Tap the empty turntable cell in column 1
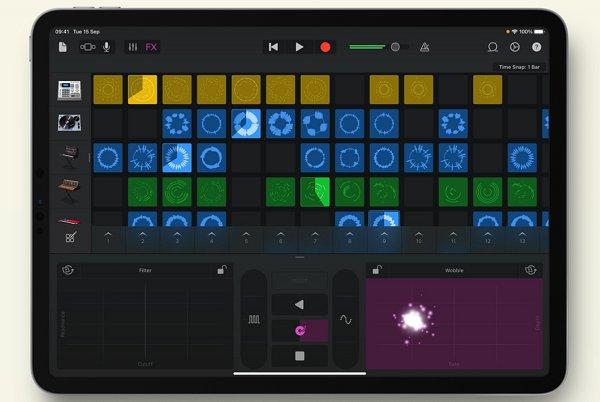The image size is (600, 402). click(x=108, y=124)
